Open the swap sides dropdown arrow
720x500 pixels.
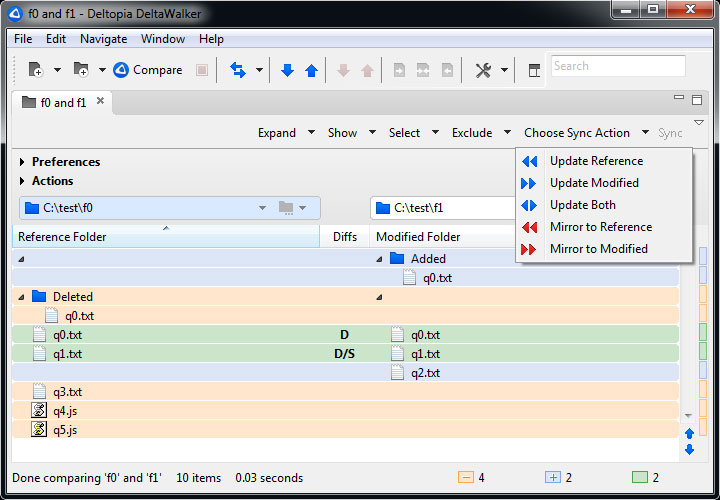pos(259,70)
